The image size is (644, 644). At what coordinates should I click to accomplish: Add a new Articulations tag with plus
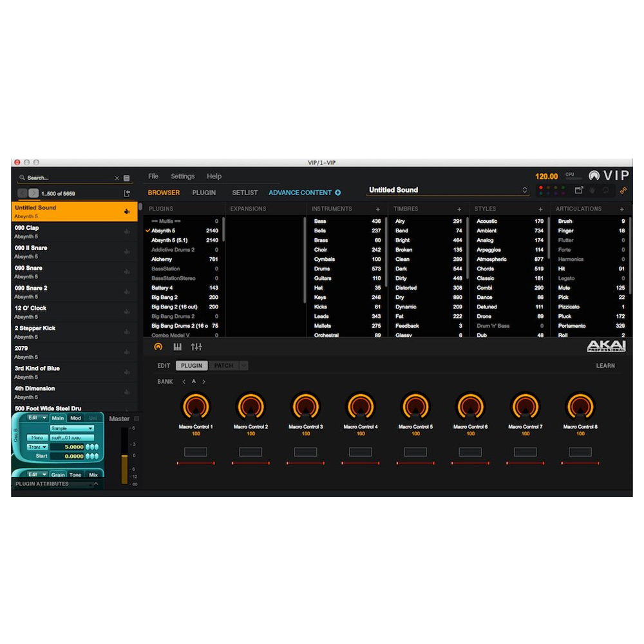click(622, 209)
